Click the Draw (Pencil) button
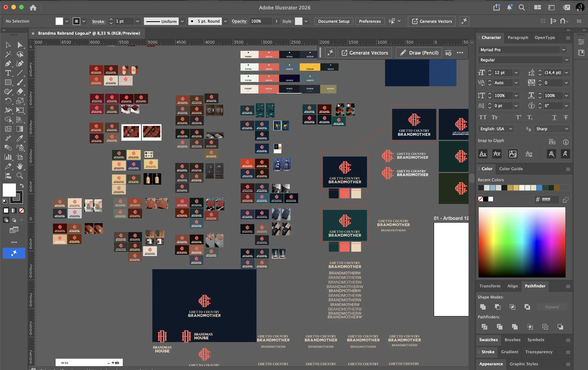This screenshot has width=588, height=370. click(419, 53)
